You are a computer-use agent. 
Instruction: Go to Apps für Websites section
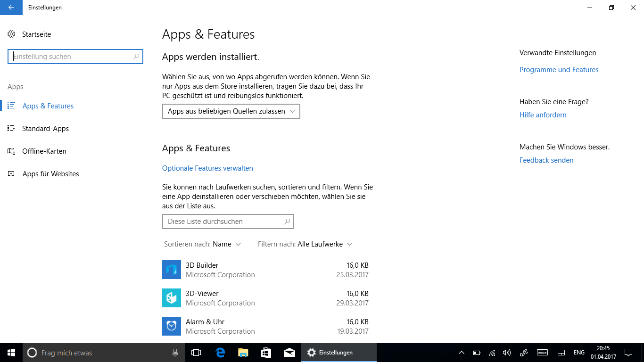[50, 174]
